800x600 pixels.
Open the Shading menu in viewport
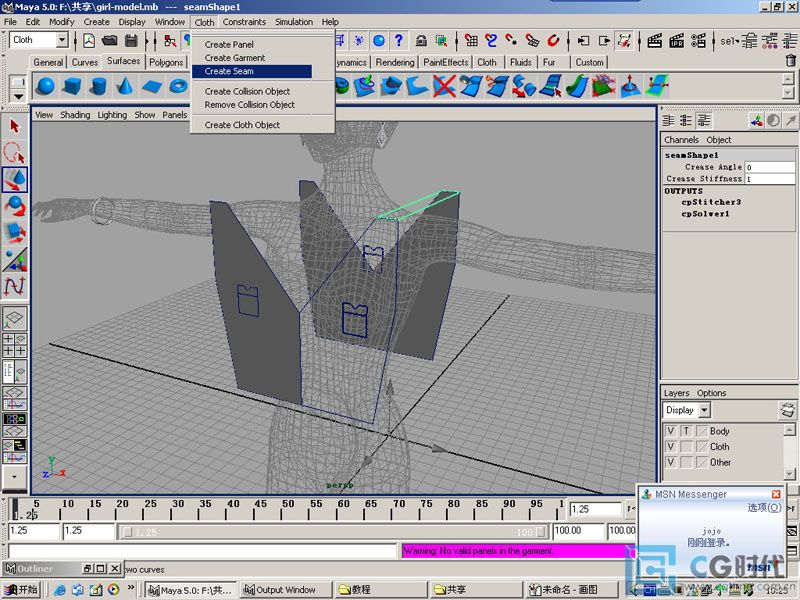(x=75, y=115)
